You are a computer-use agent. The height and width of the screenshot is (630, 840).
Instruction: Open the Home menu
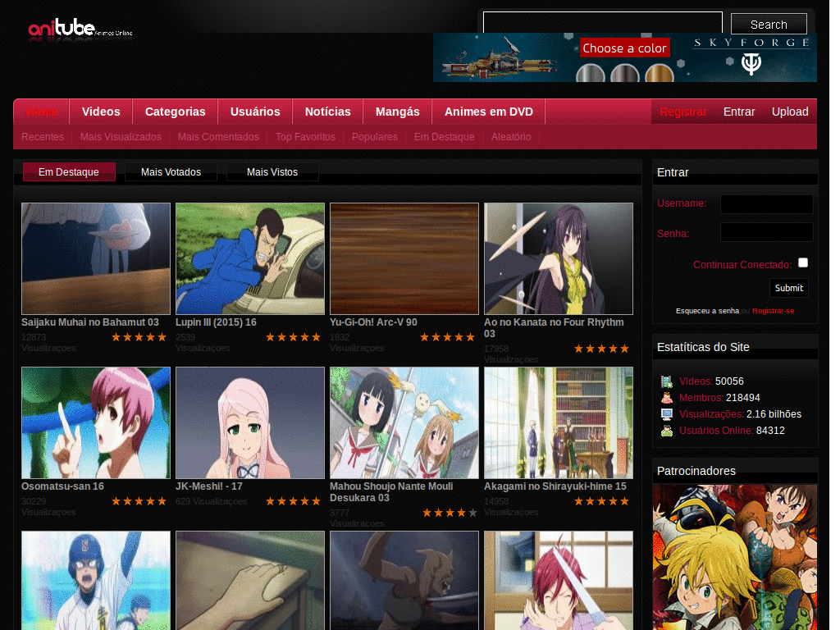(41, 112)
